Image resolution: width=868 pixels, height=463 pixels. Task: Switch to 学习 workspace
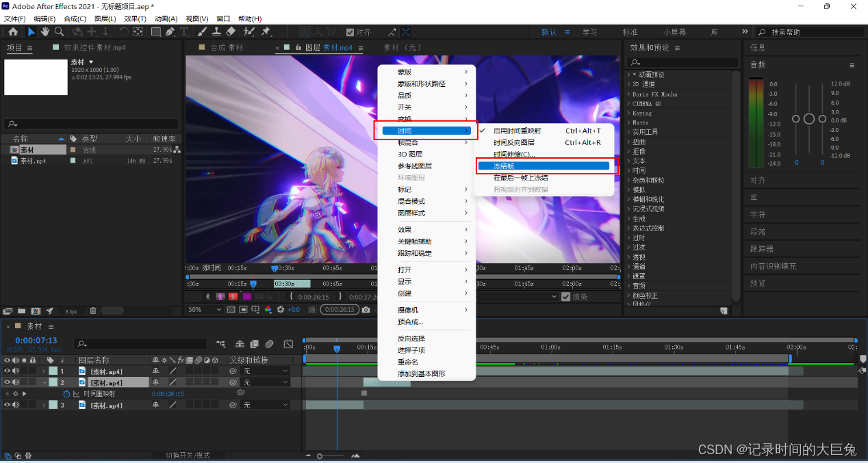(589, 32)
